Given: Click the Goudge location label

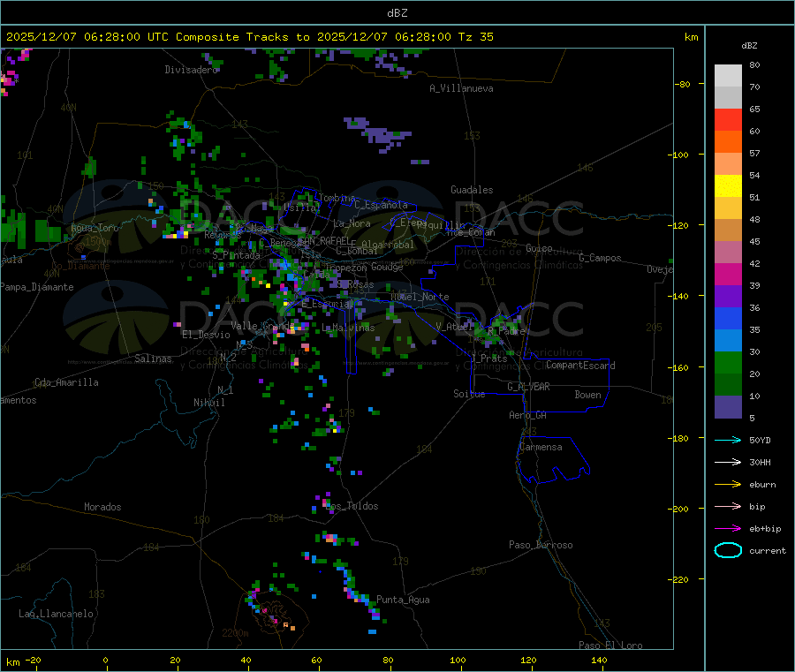Looking at the screenshot, I should pos(387,267).
